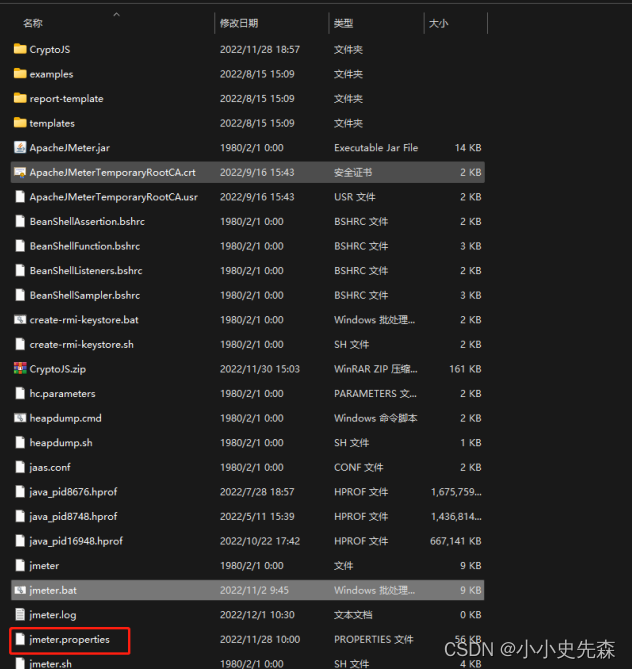Click the examples folder icon
The image size is (632, 670).
click(x=20, y=74)
